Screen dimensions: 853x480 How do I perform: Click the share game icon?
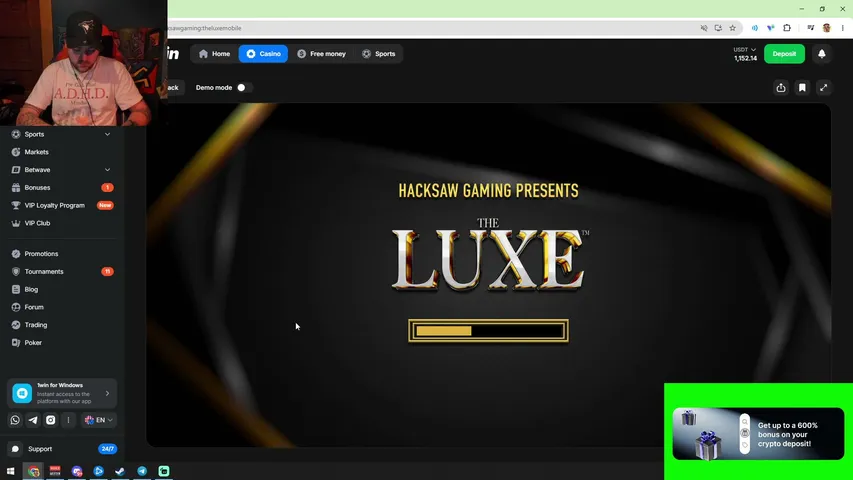click(781, 88)
